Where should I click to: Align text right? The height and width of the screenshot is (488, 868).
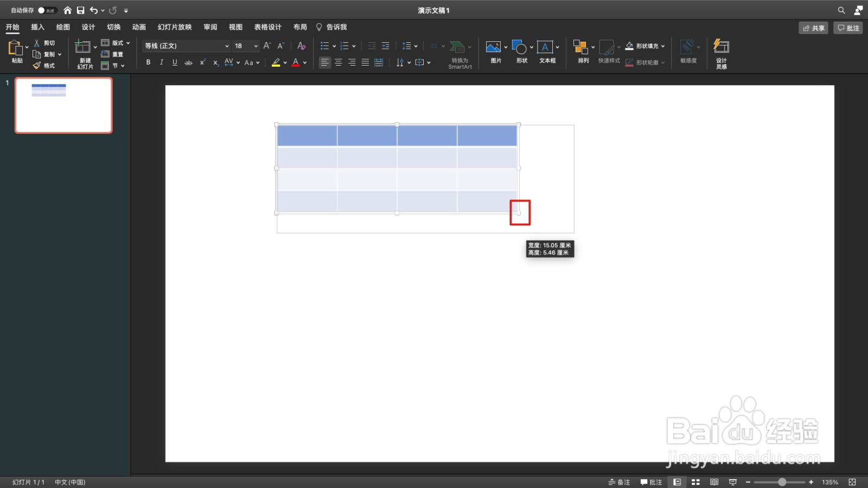tap(352, 62)
